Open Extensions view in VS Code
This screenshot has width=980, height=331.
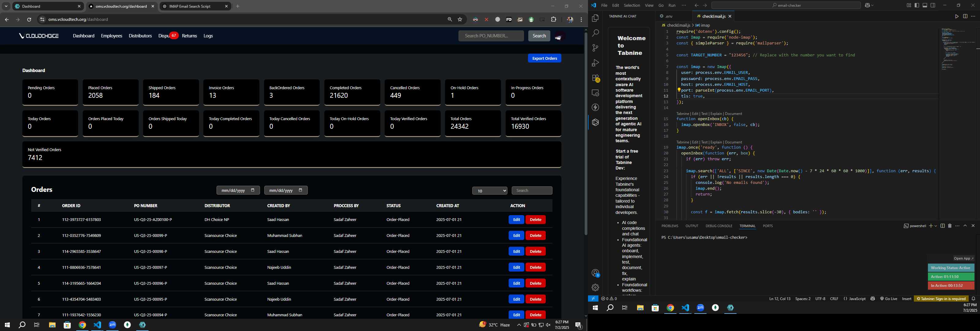(x=595, y=78)
